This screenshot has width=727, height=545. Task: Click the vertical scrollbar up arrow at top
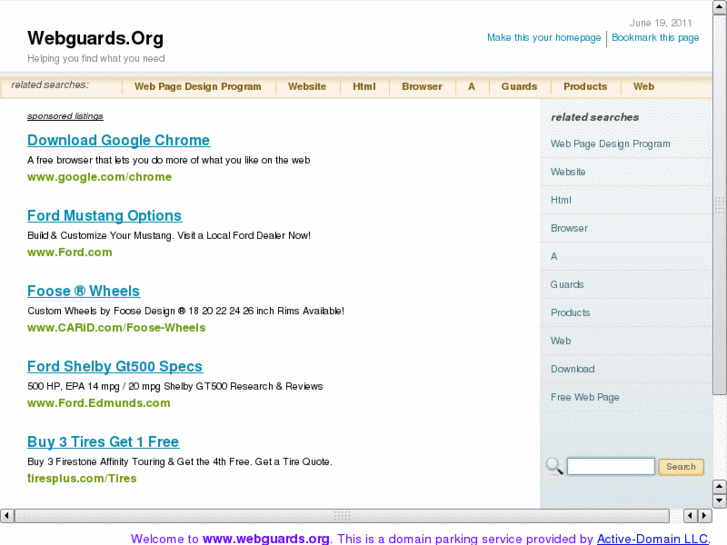719,7
